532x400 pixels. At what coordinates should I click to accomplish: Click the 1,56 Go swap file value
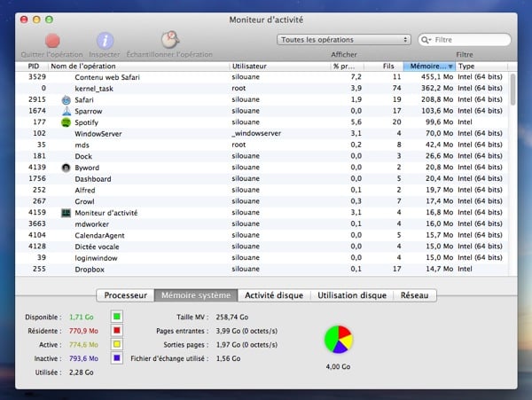[x=229, y=358]
